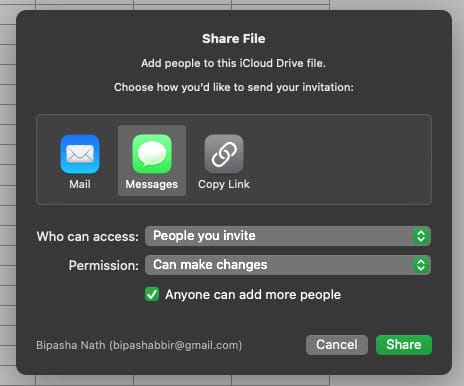This screenshot has height=386, width=464.
Task: Click the 'Add people to this iCloud Drive file' text
Action: pyautogui.click(x=233, y=63)
